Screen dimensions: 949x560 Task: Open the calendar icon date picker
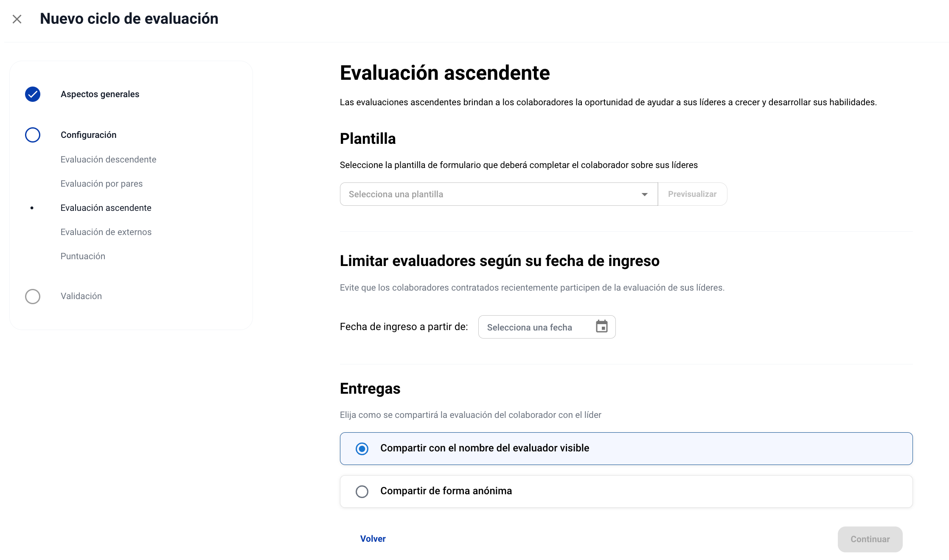pyautogui.click(x=601, y=327)
